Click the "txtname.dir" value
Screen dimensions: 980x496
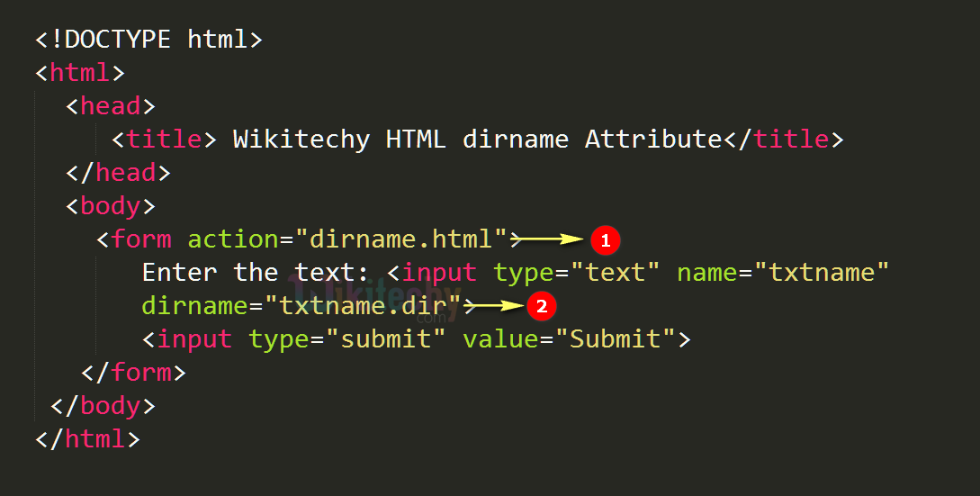pos(363,306)
